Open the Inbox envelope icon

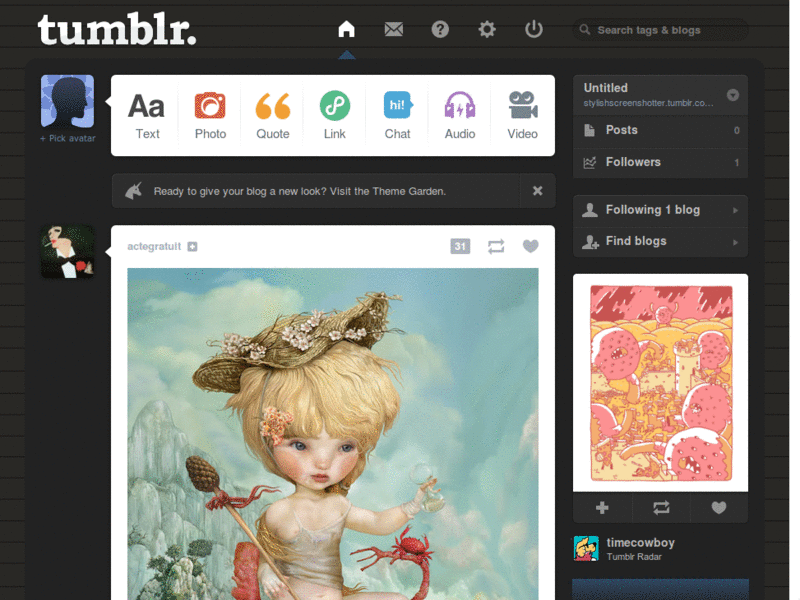393,30
